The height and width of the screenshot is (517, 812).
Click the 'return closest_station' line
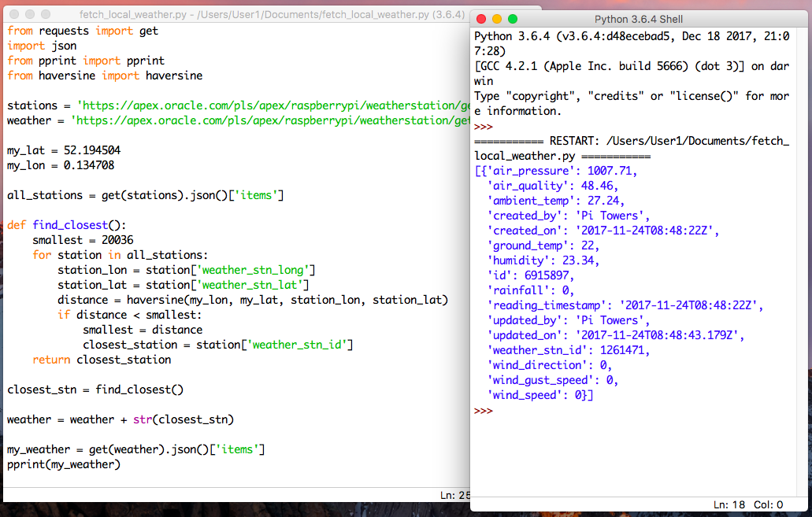tap(102, 360)
